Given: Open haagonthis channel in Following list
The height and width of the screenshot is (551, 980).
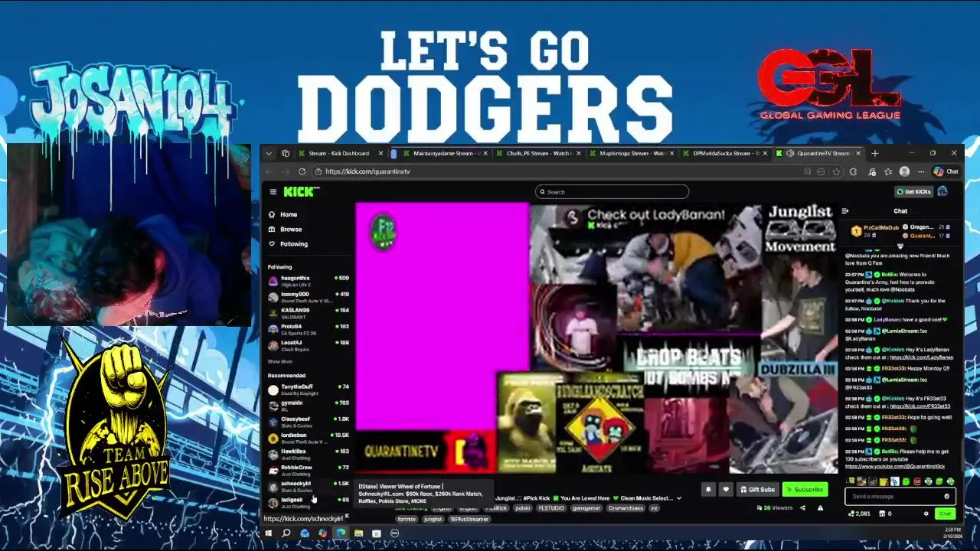Looking at the screenshot, I should (x=309, y=281).
